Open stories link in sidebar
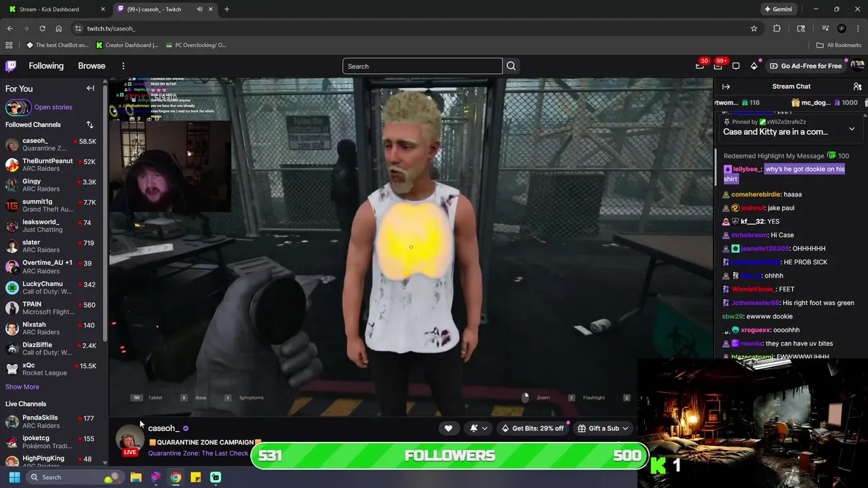Viewport: 868px width, 488px height. 53,107
